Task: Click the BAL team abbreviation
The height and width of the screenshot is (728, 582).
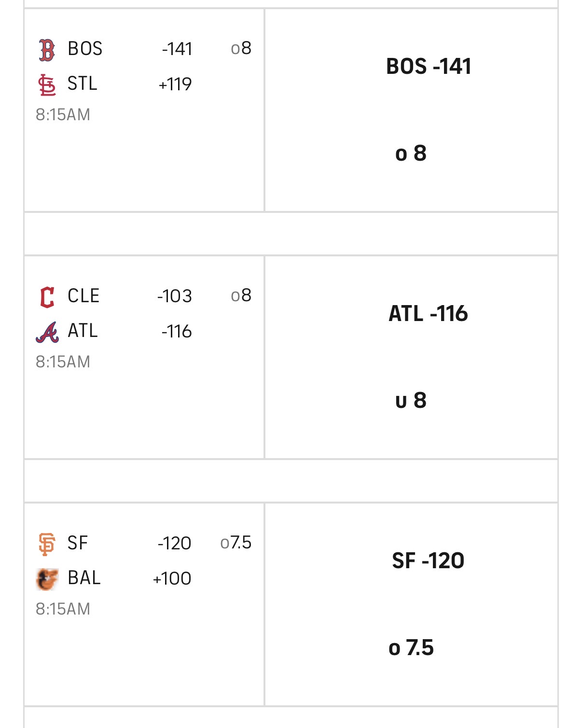Action: (x=84, y=578)
